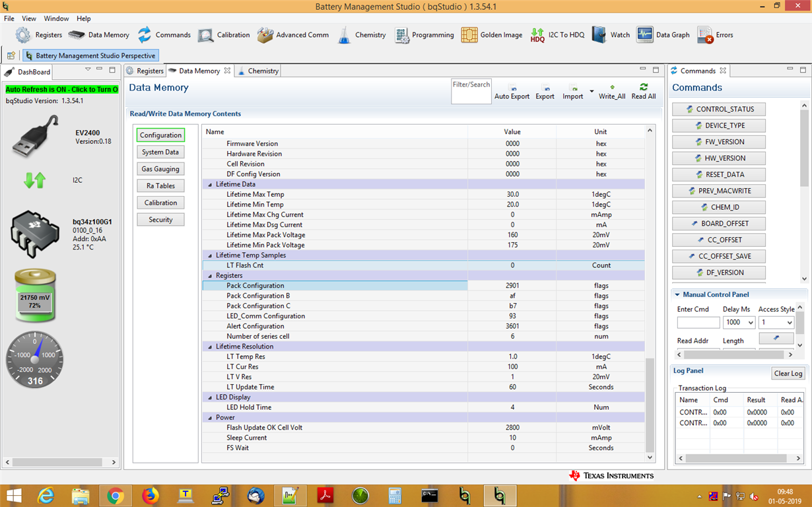Collapse the Lifetime Data group
This screenshot has width=812, height=507.
pyautogui.click(x=211, y=184)
